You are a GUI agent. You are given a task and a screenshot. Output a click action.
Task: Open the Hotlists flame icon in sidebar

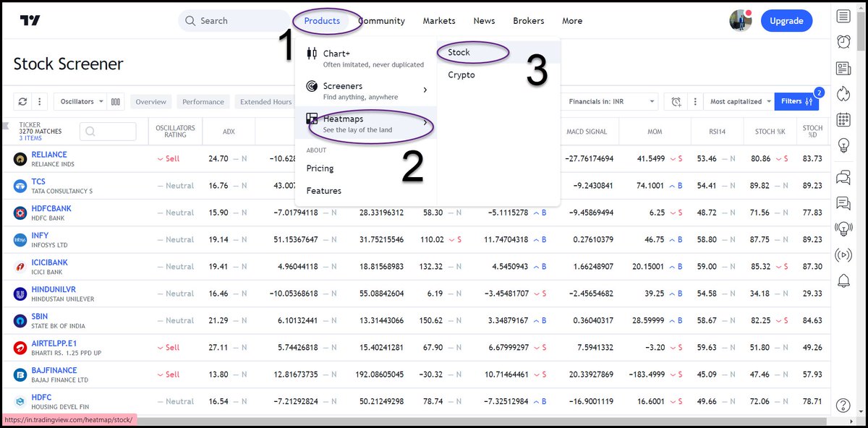pyautogui.click(x=843, y=93)
